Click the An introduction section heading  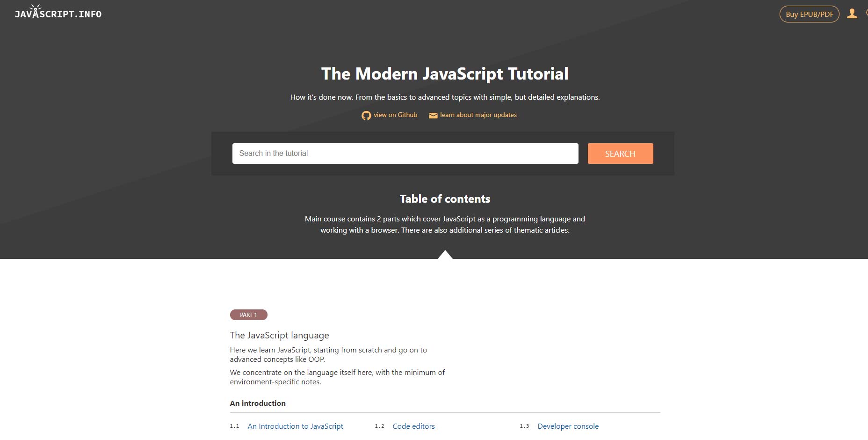[x=258, y=403]
